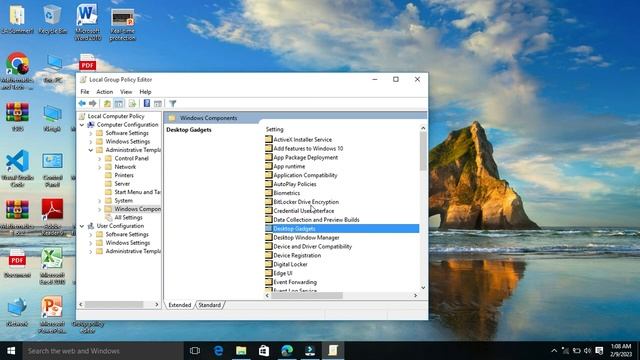This screenshot has width=640, height=360.
Task: Open Task View on the taskbar
Action: point(195,351)
